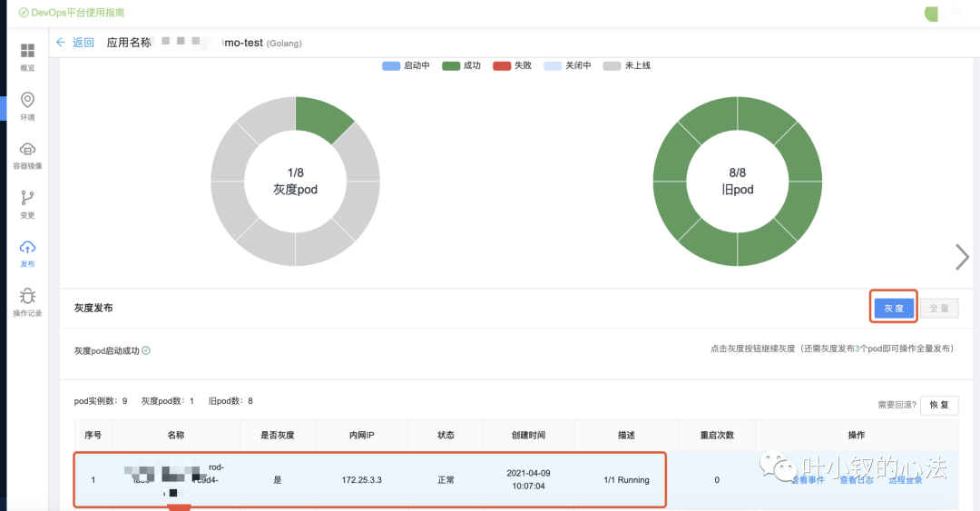Click the 创建时间 column header
The width and height of the screenshot is (980, 511).
[528, 436]
